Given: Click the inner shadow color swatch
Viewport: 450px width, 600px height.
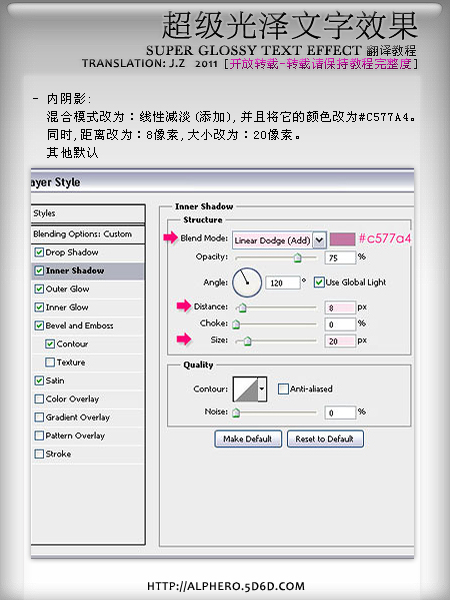Looking at the screenshot, I should 342,240.
